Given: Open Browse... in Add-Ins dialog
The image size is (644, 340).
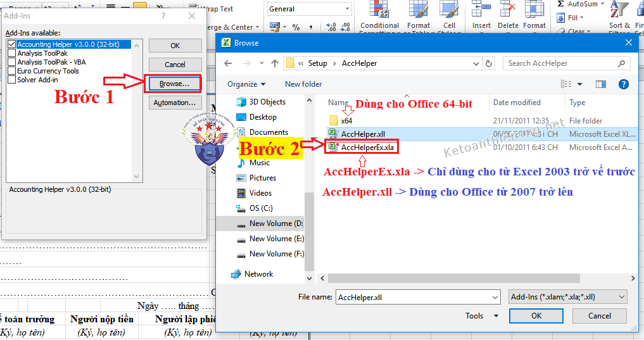Looking at the screenshot, I should 175,84.
